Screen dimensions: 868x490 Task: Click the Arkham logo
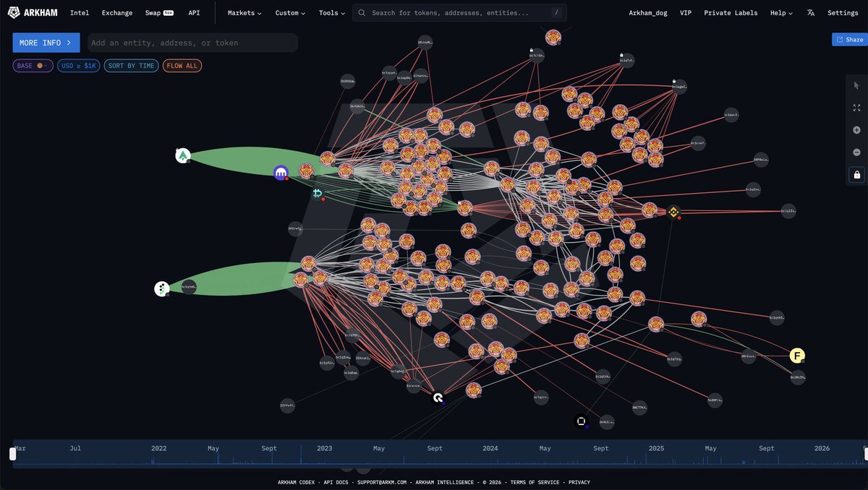click(x=34, y=13)
